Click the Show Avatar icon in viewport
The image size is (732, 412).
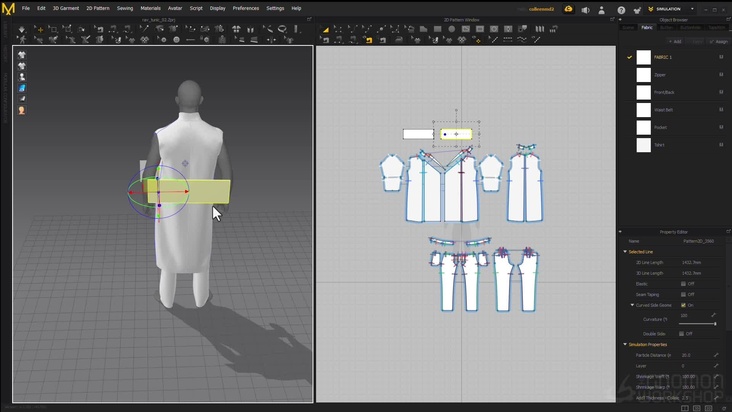click(x=22, y=77)
